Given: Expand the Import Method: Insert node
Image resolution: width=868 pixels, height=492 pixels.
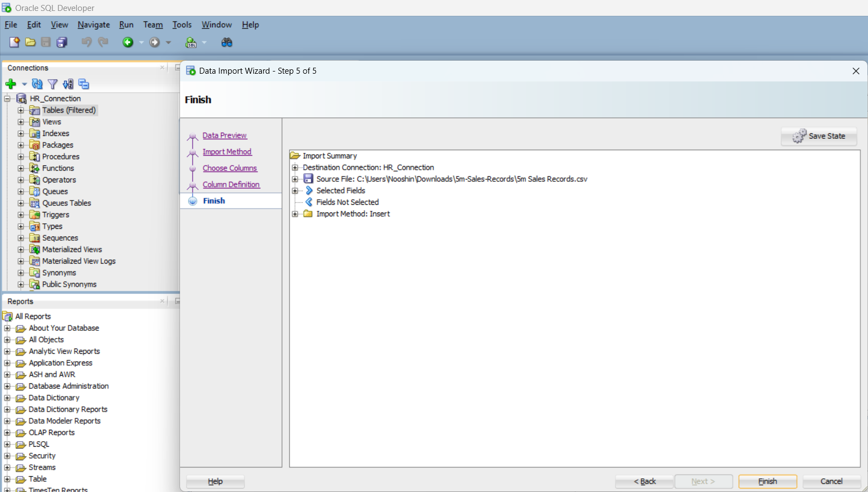Looking at the screenshot, I should tap(295, 214).
